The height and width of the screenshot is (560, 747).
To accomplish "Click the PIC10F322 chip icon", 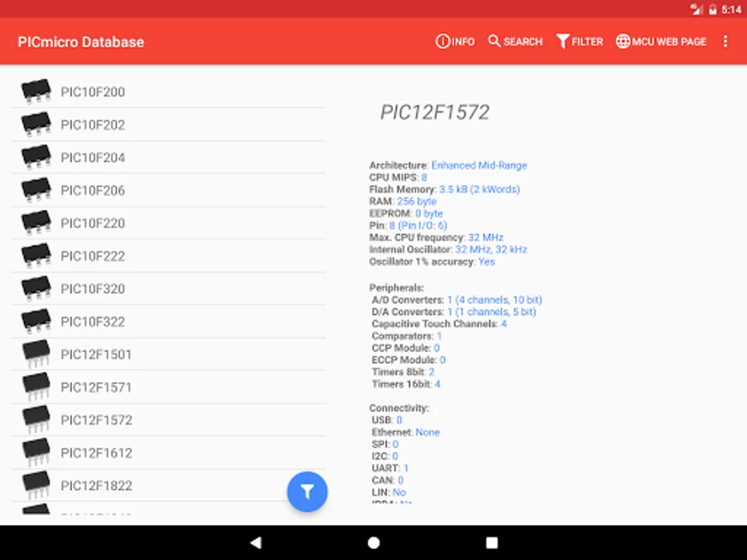I will (x=36, y=321).
